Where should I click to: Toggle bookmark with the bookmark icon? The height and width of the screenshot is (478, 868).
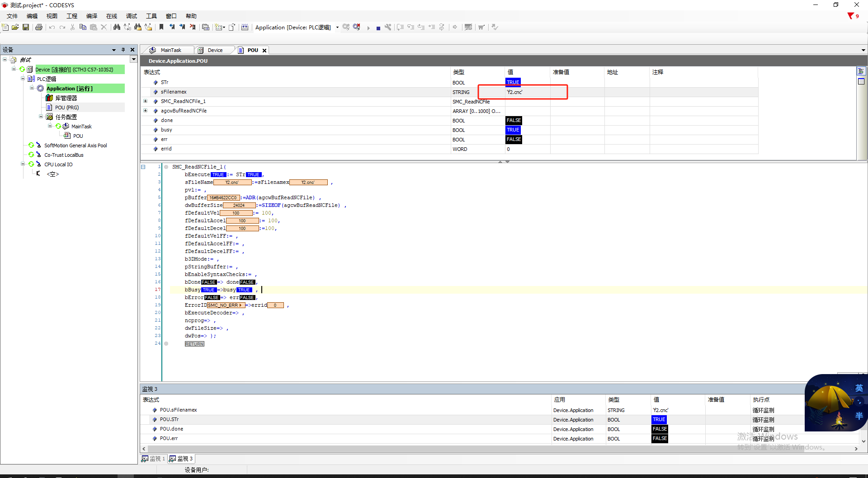pos(161,27)
